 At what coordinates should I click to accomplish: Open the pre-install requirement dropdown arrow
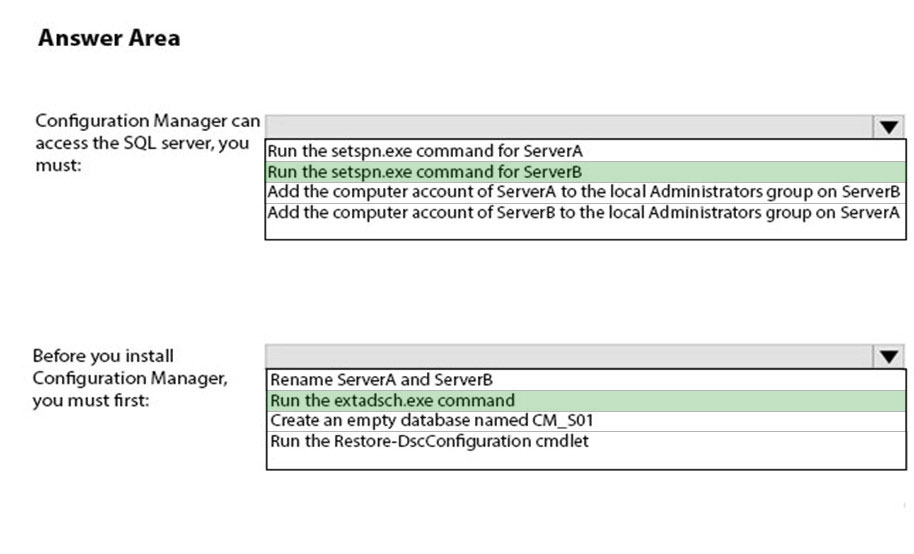pyautogui.click(x=888, y=356)
